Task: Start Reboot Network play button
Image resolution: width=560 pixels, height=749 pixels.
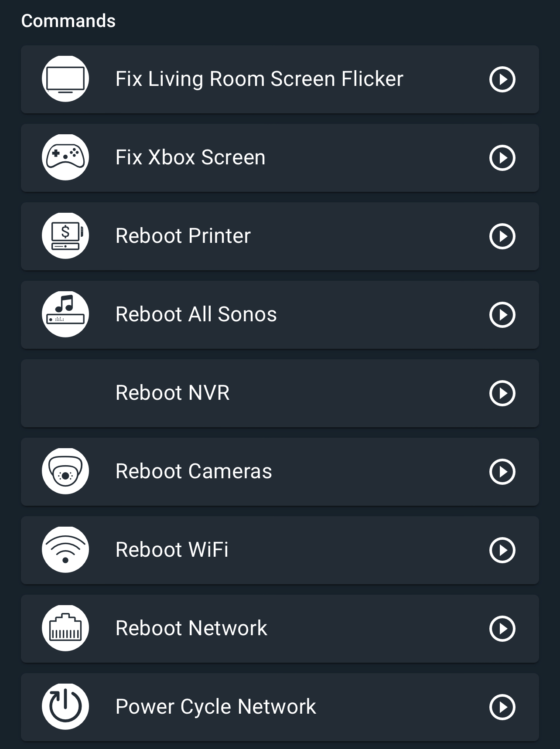Action: [x=502, y=629]
